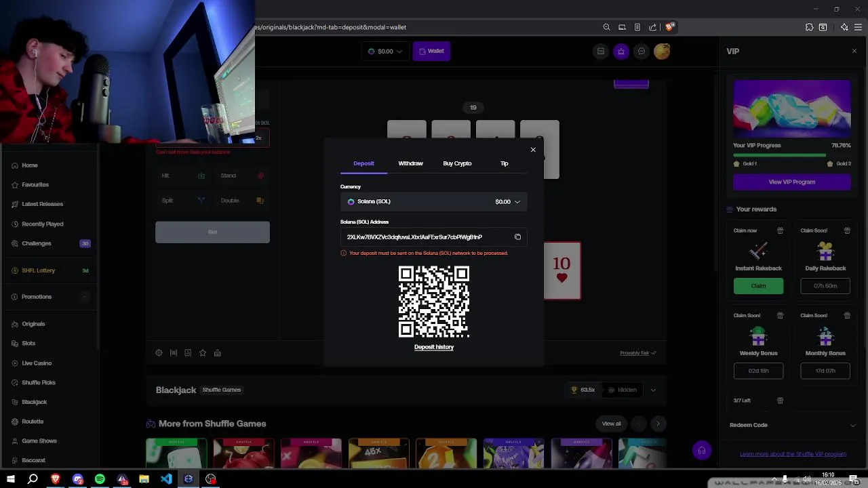Expand the $0.00 balance dropdown in header
Viewport: 868px width, 488px height.
click(385, 51)
